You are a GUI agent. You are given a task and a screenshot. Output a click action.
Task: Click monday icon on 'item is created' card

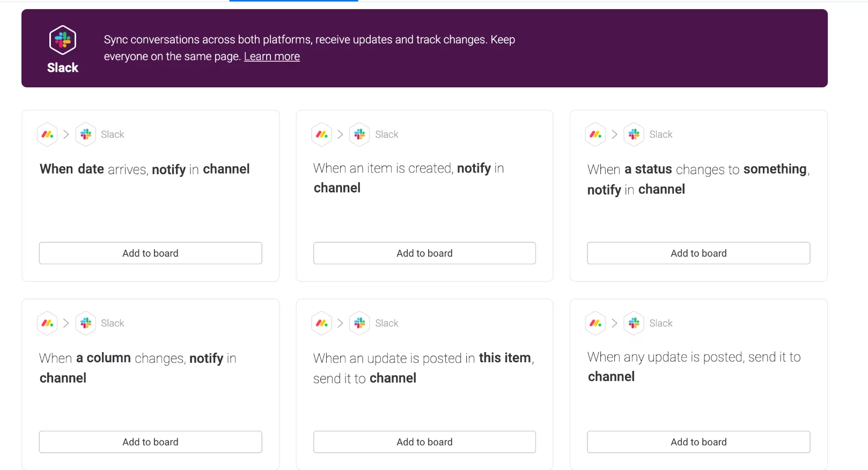tap(322, 135)
